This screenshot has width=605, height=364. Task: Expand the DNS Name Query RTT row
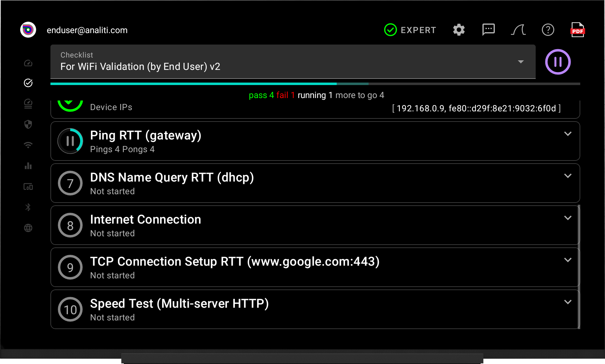(x=568, y=176)
